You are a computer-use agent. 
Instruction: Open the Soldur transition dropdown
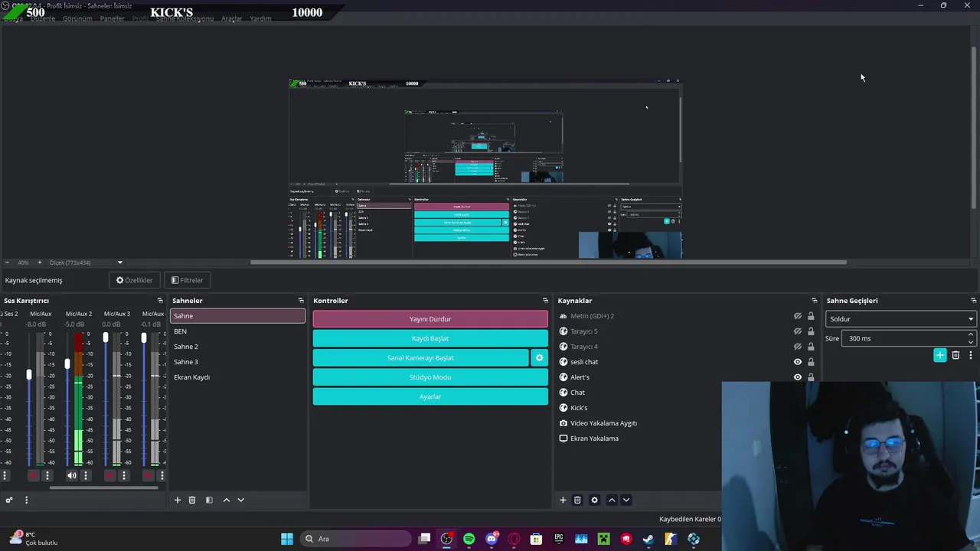click(901, 319)
